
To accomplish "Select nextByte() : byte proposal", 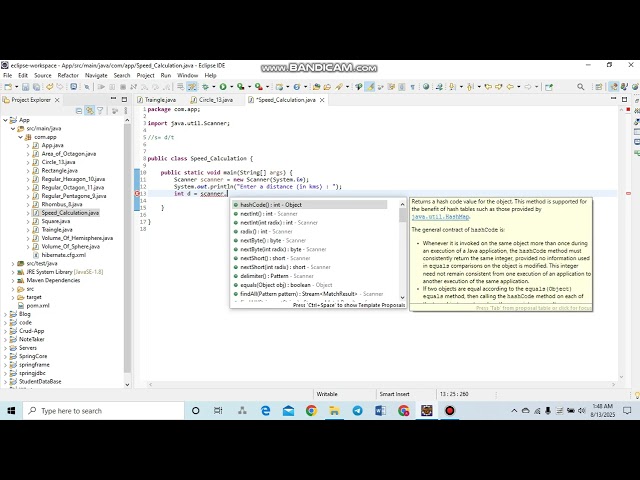I will pos(310,240).
